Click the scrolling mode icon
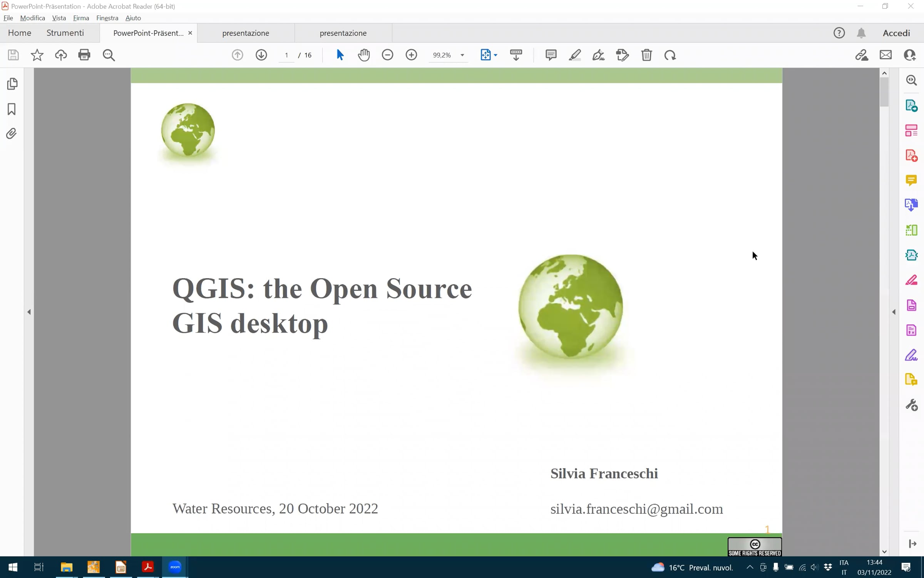The width and height of the screenshot is (924, 578). point(516,55)
